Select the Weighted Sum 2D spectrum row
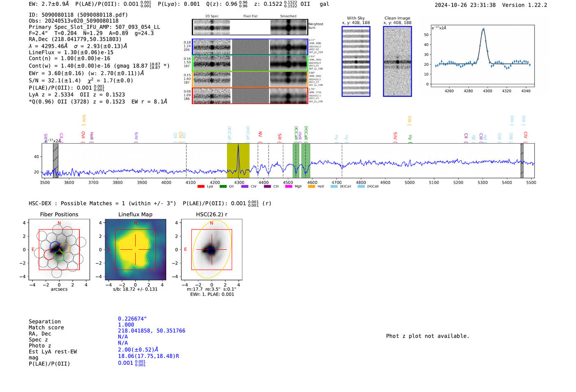 pyautogui.click(x=250, y=27)
